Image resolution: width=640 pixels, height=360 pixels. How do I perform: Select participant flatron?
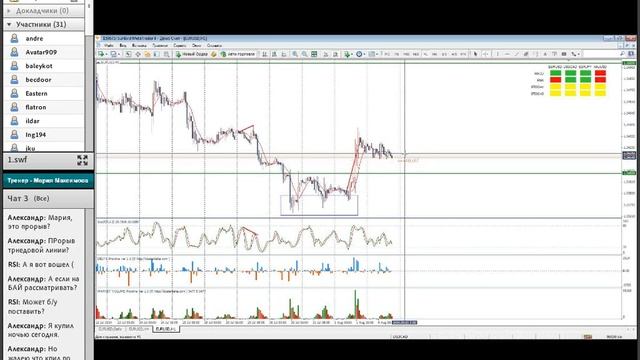[43, 107]
